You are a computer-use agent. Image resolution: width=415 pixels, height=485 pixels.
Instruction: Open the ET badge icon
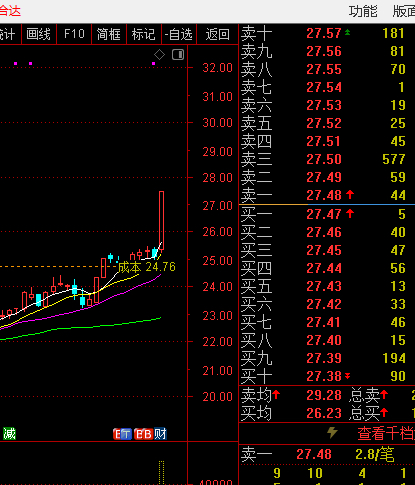(x=123, y=434)
